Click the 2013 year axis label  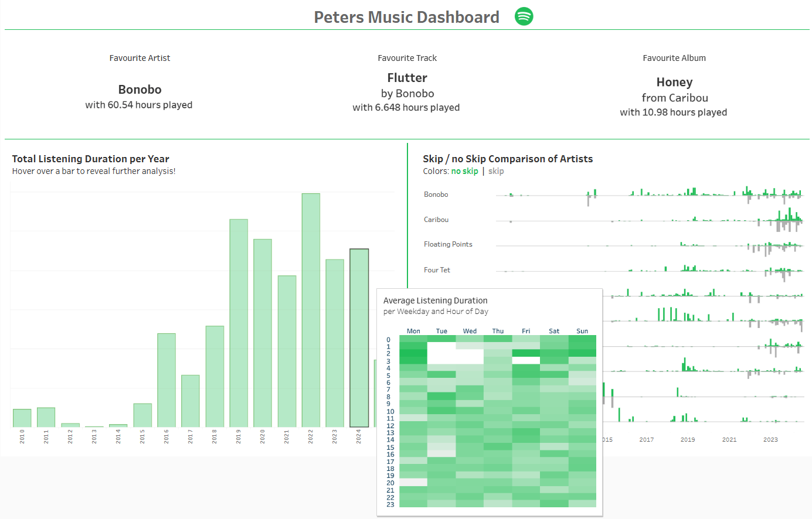94,436
